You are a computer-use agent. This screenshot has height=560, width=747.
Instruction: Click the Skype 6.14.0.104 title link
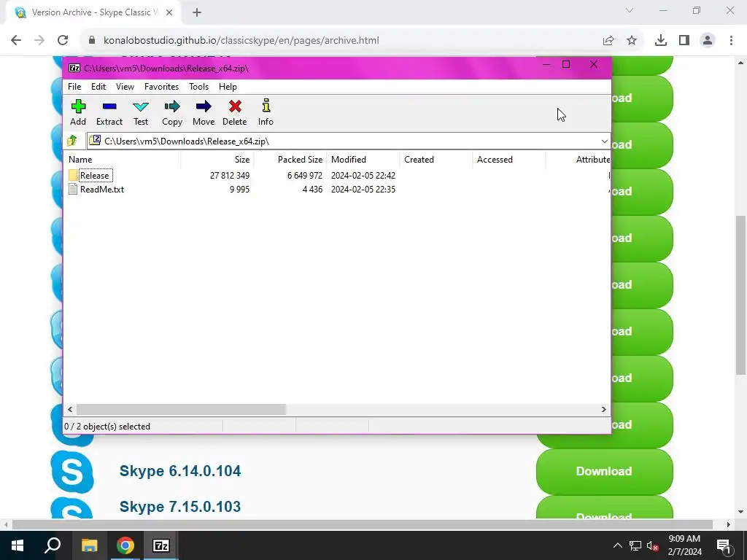click(180, 471)
